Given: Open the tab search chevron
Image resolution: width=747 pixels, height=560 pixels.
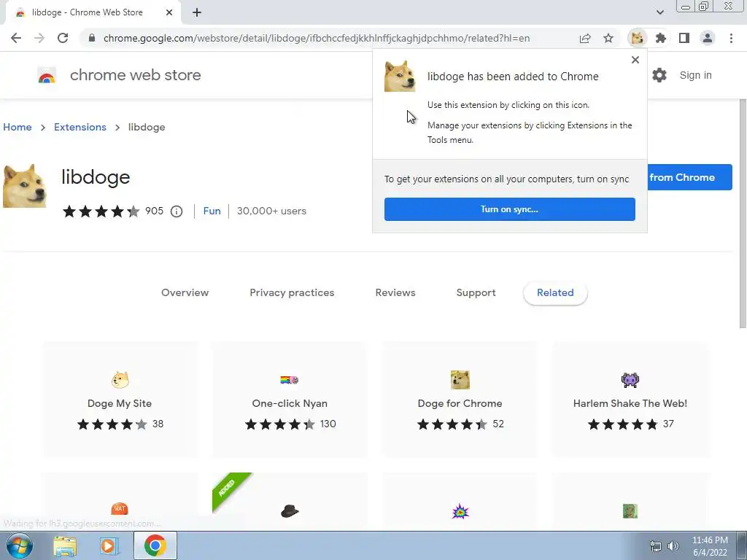Looking at the screenshot, I should click(x=659, y=12).
